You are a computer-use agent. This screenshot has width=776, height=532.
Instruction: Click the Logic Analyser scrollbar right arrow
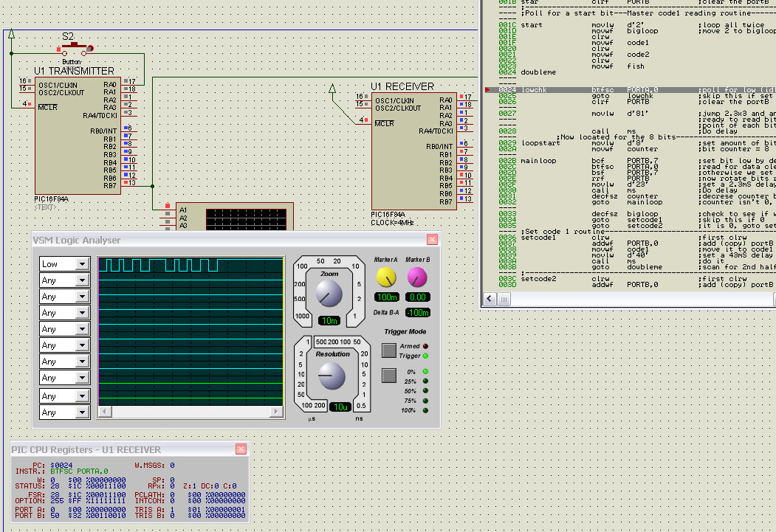point(277,412)
